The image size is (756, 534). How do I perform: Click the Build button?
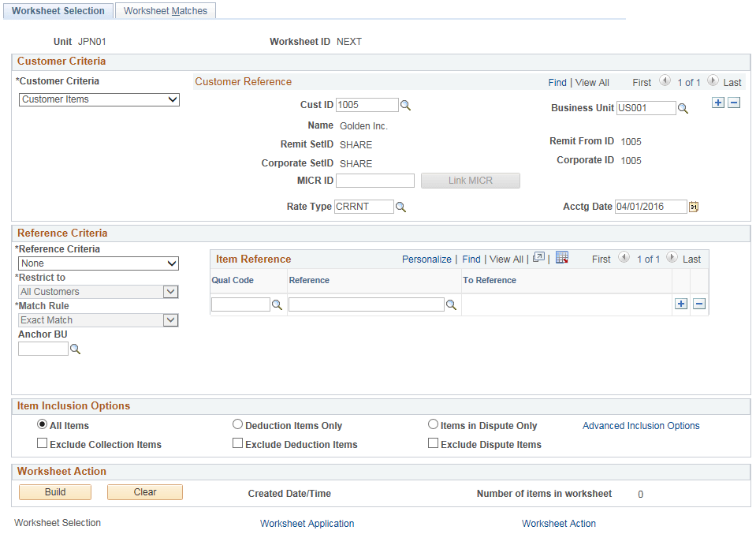(54, 491)
